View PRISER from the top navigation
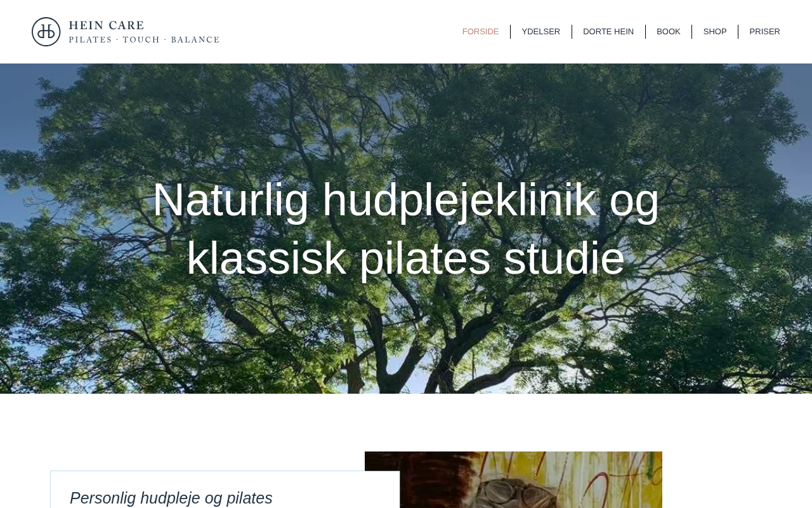 (764, 32)
